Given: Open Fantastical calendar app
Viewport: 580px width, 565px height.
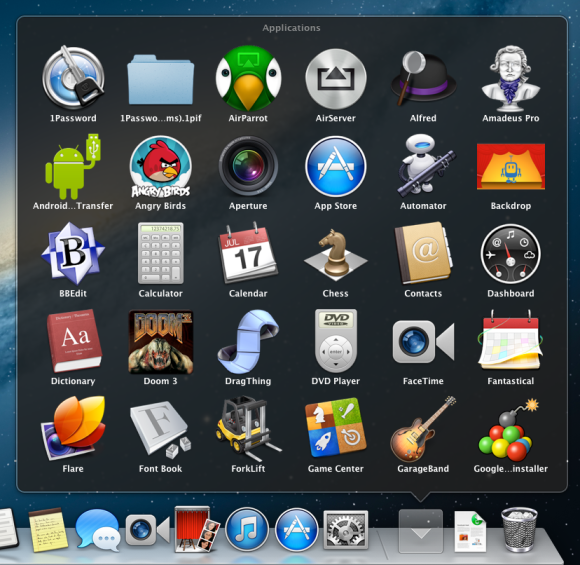Looking at the screenshot, I should [510, 340].
